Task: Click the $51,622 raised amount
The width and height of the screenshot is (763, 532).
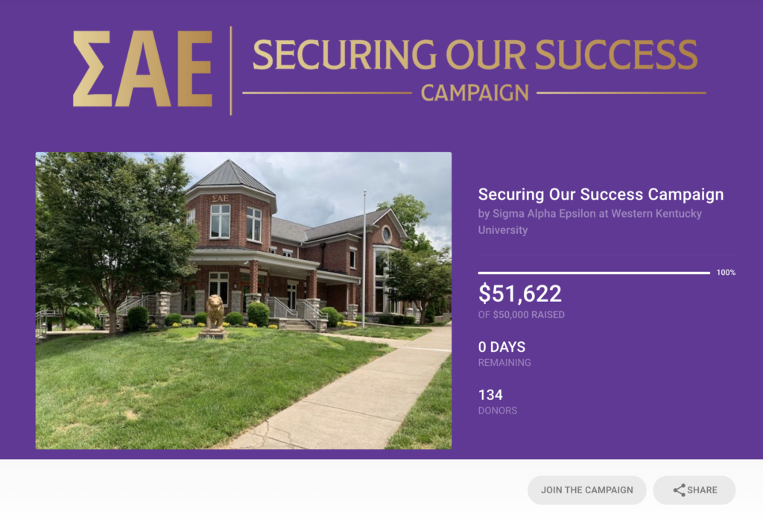Action: (519, 294)
